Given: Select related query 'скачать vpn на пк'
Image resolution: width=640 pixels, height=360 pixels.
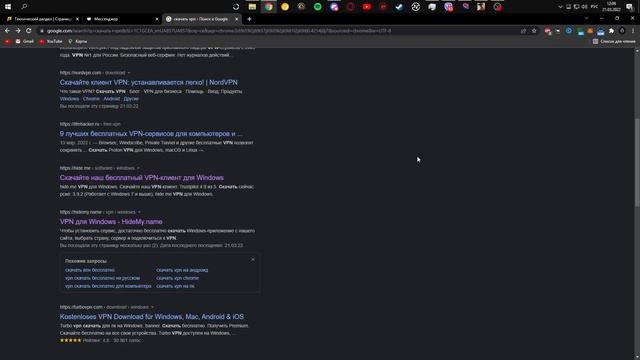Looking at the screenshot, I should [x=176, y=286].
